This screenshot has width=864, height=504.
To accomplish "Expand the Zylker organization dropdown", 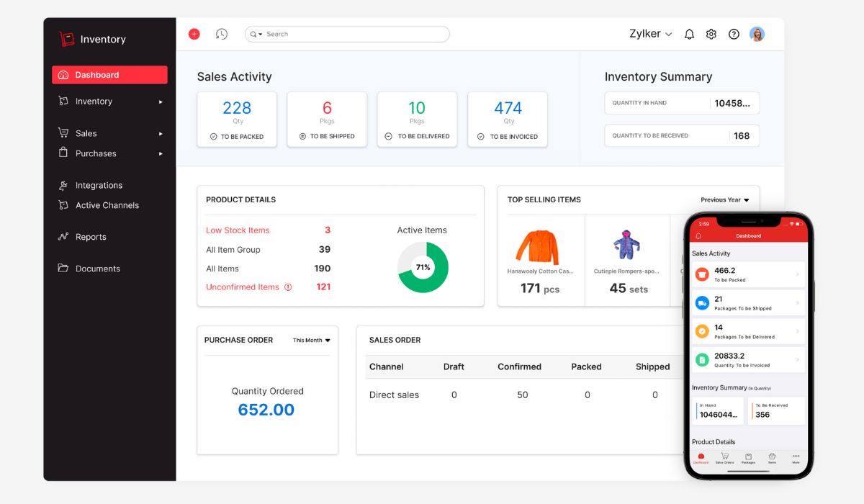I will pos(650,33).
